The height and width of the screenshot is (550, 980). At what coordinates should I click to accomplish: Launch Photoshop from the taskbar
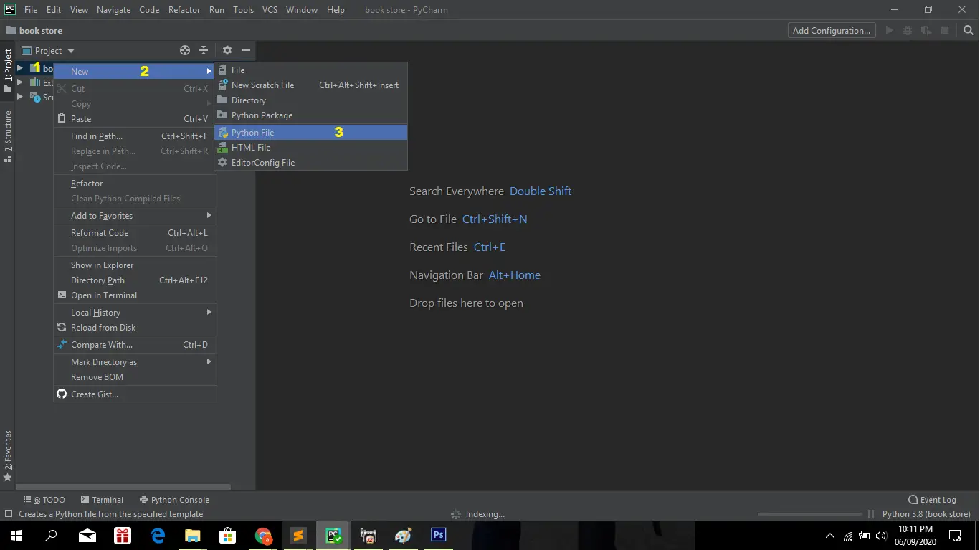click(x=438, y=535)
